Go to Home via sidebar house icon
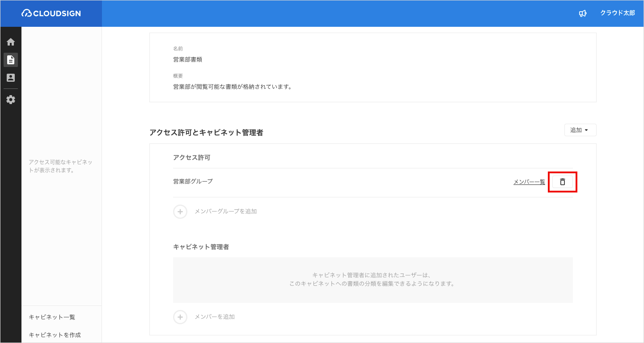The width and height of the screenshot is (644, 343). (11, 42)
